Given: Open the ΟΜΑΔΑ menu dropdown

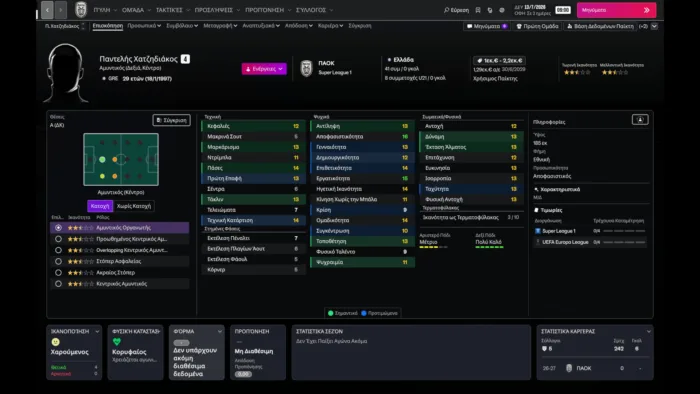Looking at the screenshot, I should click(136, 10).
